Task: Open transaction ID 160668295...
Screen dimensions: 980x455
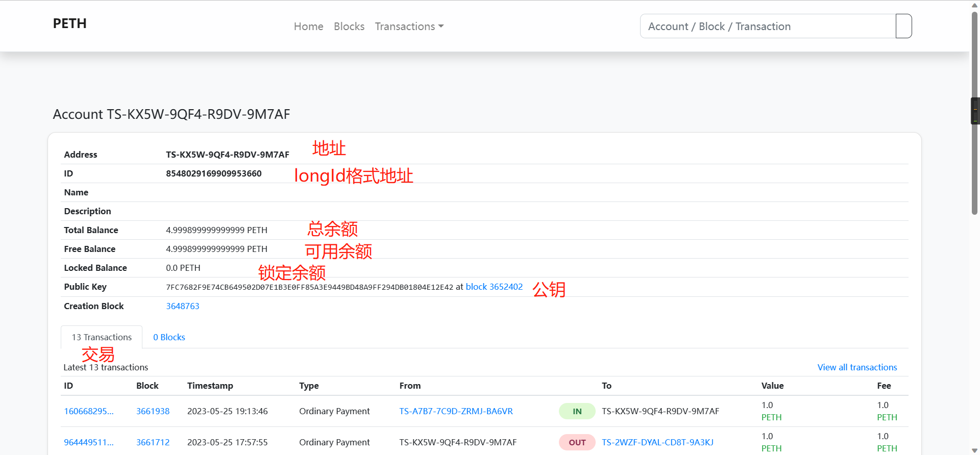Action: pos(89,411)
